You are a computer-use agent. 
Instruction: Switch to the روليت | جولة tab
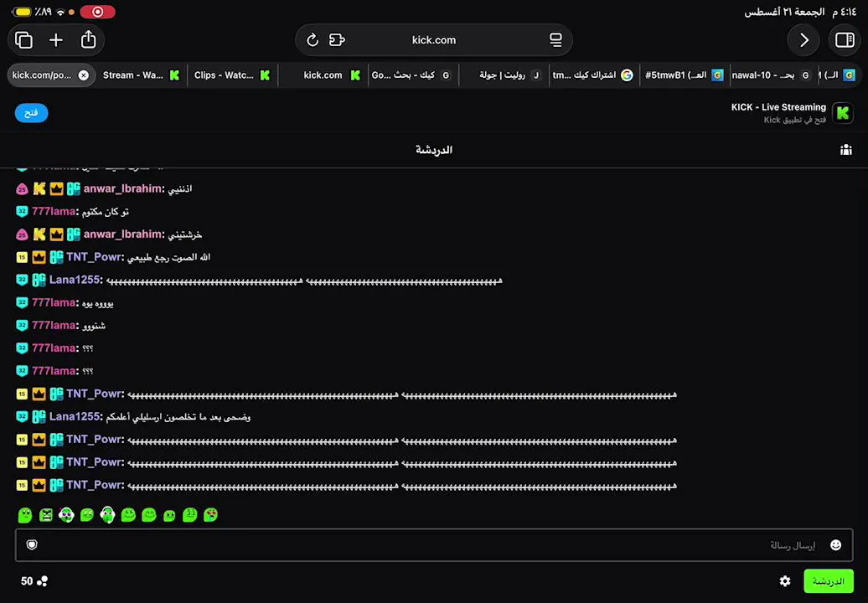click(x=504, y=75)
